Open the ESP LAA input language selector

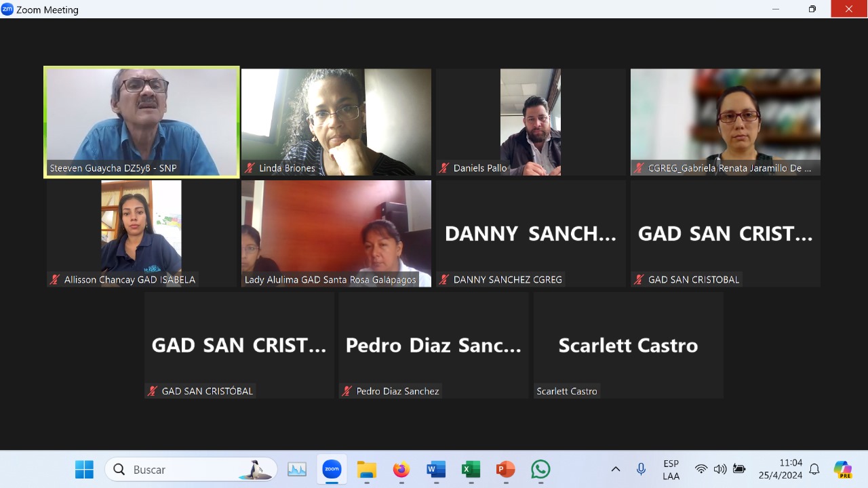point(671,470)
